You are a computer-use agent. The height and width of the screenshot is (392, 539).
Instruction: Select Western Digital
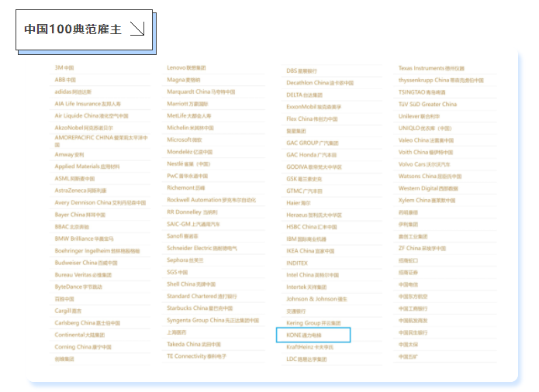(428, 188)
